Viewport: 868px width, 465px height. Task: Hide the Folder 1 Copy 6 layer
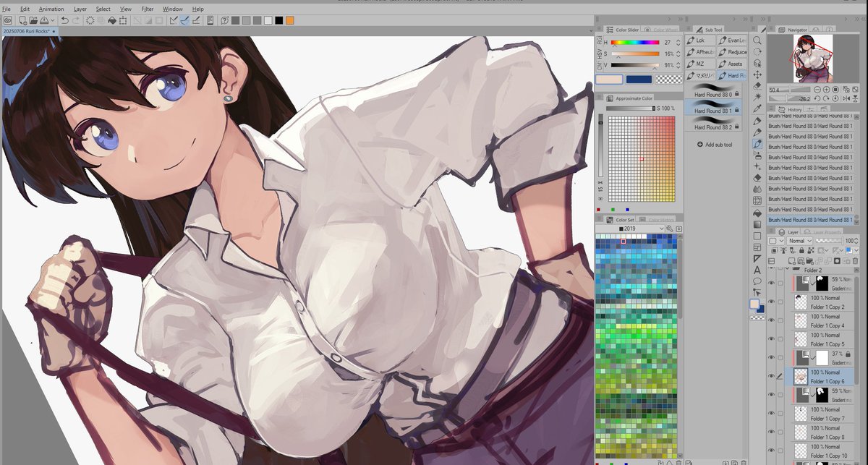pos(771,375)
